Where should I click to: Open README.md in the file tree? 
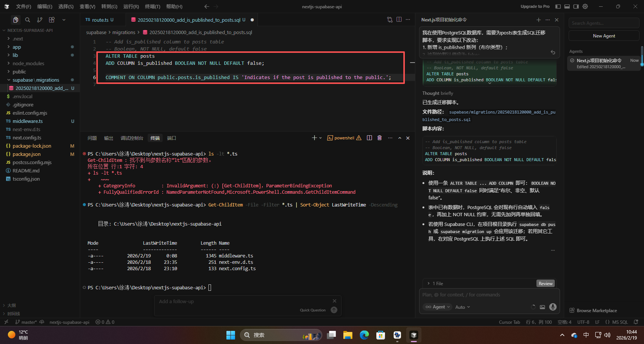[26, 171]
